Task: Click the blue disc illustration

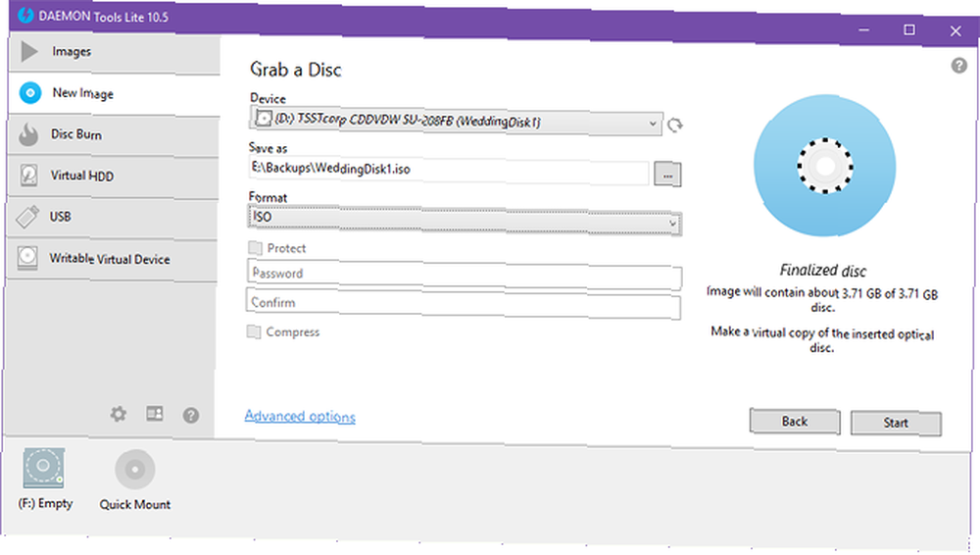Action: tap(824, 166)
